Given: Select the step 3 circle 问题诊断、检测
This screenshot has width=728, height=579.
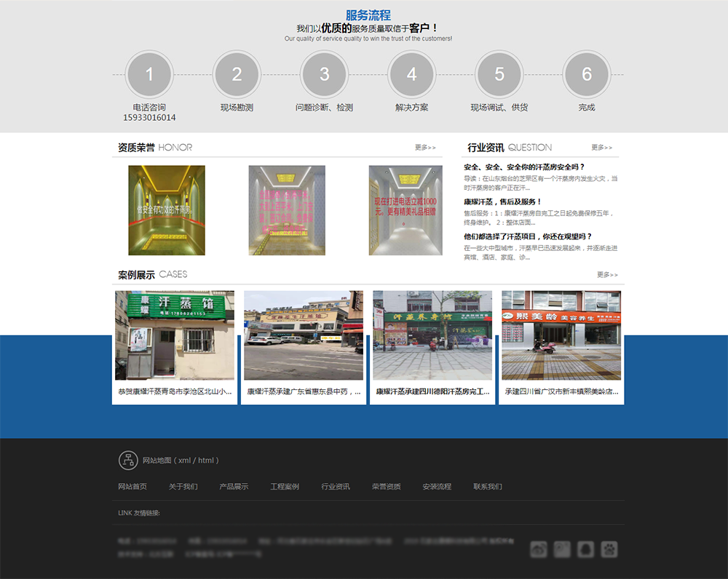Looking at the screenshot, I should [x=324, y=74].
